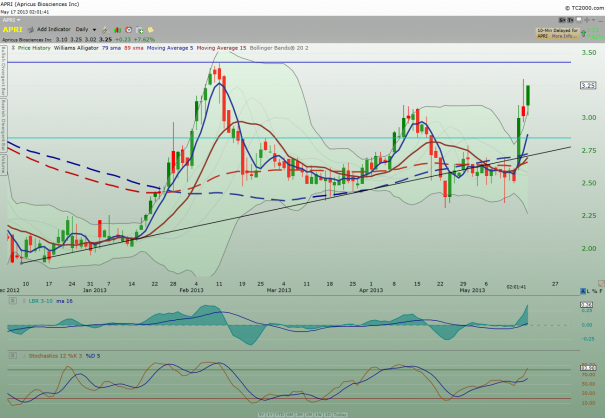Click the price-scale icon before Price History
Screen dimensions: 605x418
pos(13,48)
